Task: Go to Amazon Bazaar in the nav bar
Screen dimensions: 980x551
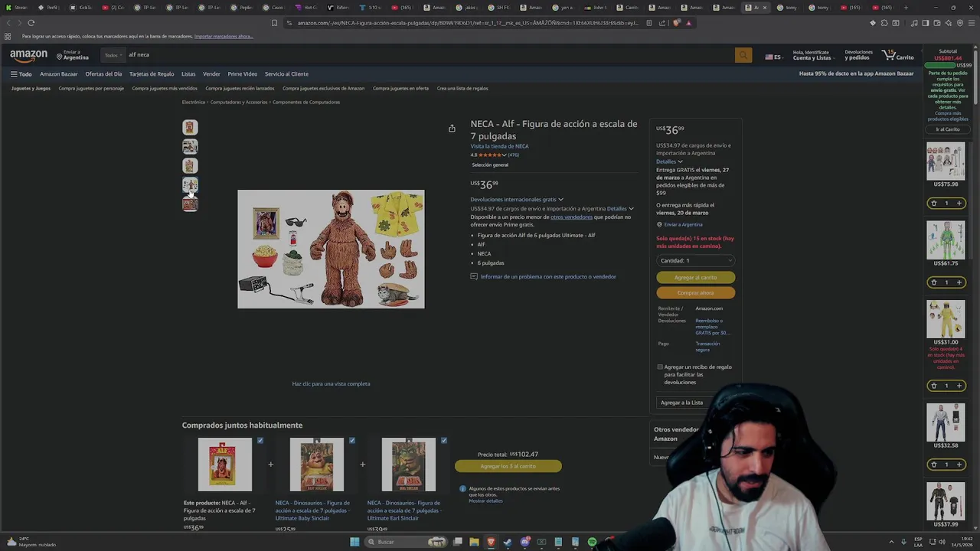Action: [59, 74]
